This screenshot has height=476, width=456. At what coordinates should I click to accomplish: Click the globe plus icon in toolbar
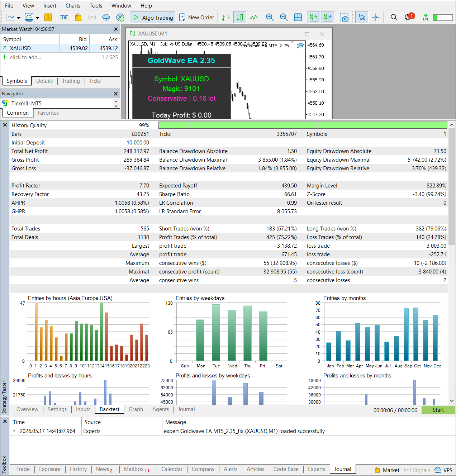click(120, 17)
